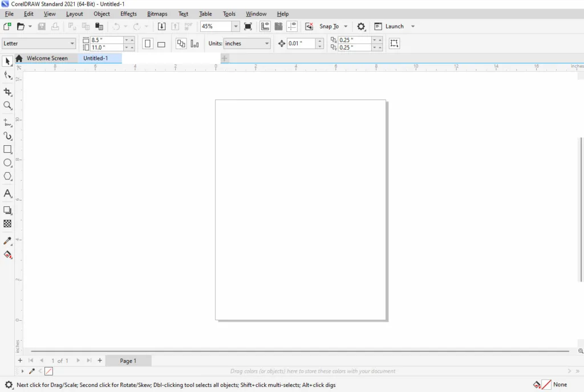Open duplicate distance X 0.25 dropdown
This screenshot has height=392, width=584.
(374, 40)
